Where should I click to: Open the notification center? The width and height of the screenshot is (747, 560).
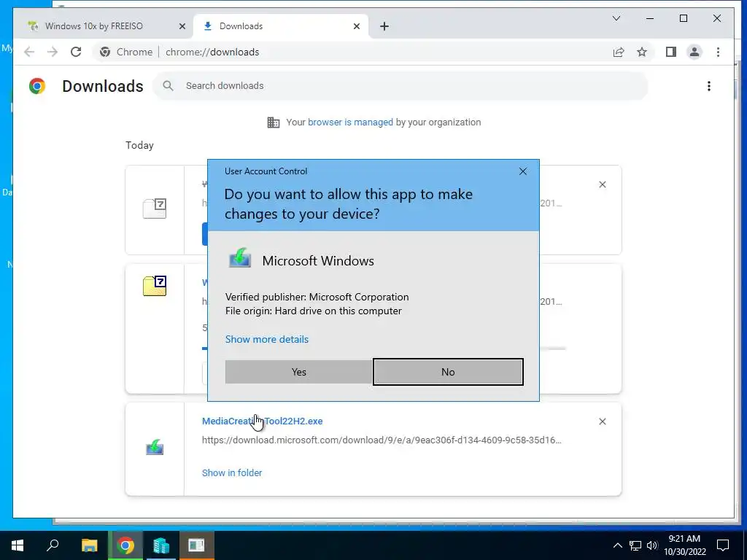point(723,545)
